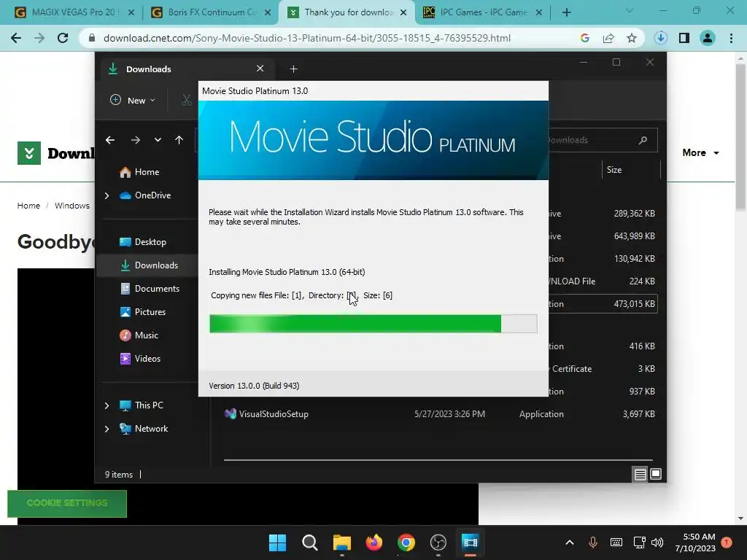Select Home in File Explorer sidebar
Image resolution: width=747 pixels, height=560 pixels.
click(147, 172)
